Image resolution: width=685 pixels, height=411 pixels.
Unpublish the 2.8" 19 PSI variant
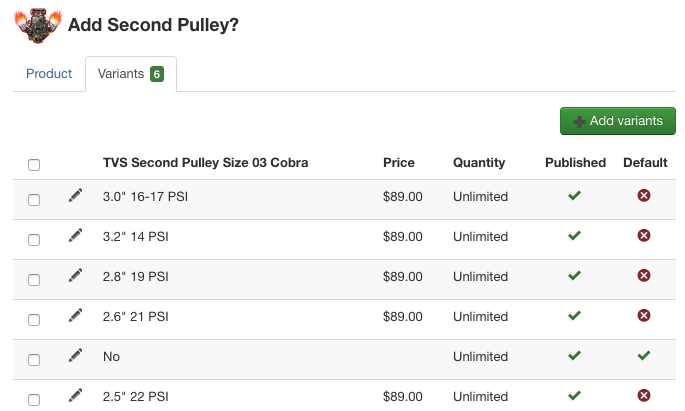point(574,276)
